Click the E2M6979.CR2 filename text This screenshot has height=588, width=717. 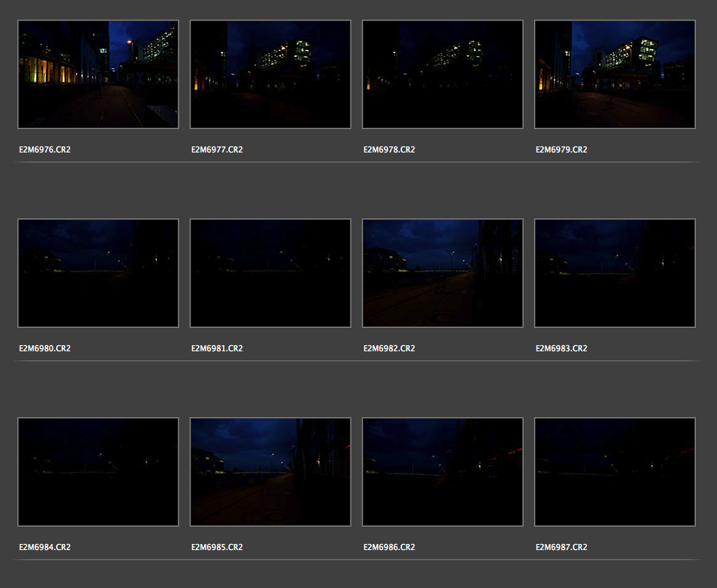[561, 150]
